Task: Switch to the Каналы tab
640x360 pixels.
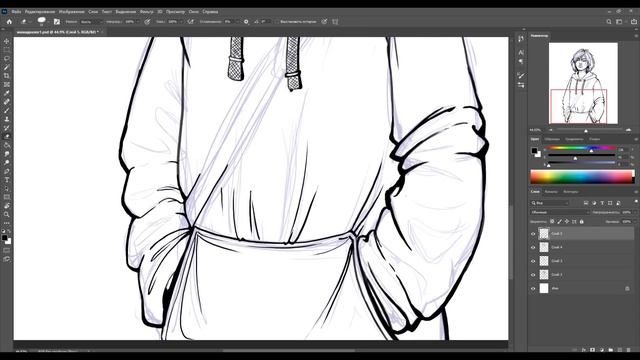Action: click(551, 191)
